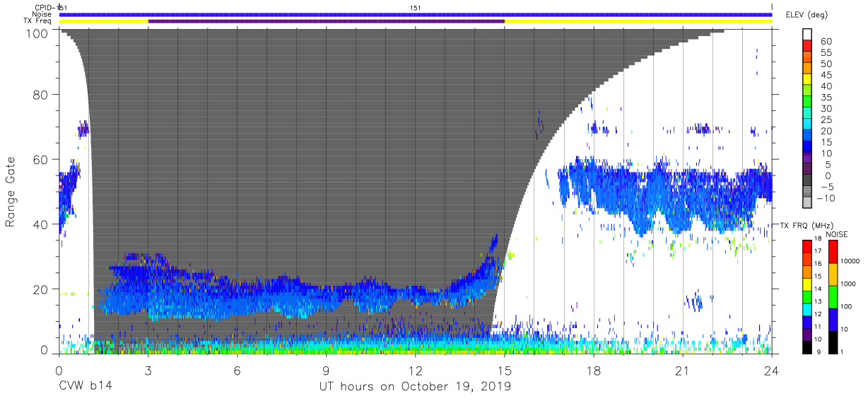Image resolution: width=868 pixels, height=401 pixels.
Task: Click the 35 tick on ELEV colorbar
Action: click(825, 98)
